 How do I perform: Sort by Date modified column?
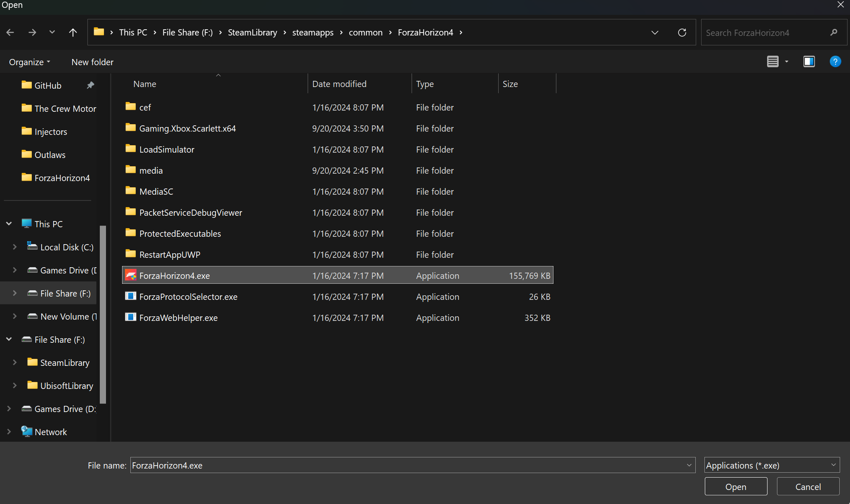339,84
